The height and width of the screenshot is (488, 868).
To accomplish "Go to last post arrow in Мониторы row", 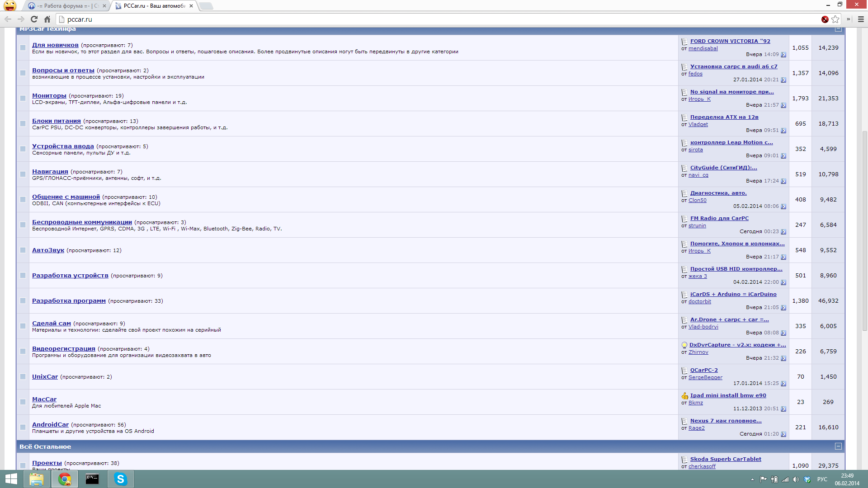I will [x=783, y=105].
